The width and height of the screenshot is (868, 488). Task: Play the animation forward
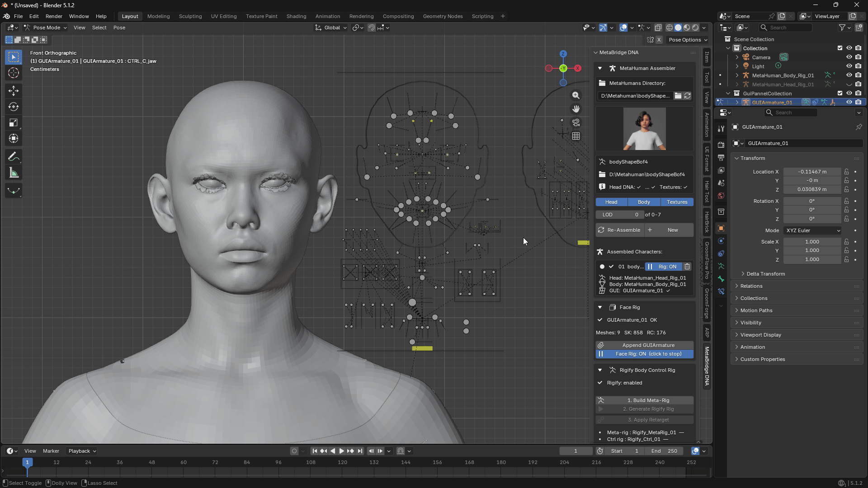pyautogui.click(x=341, y=451)
